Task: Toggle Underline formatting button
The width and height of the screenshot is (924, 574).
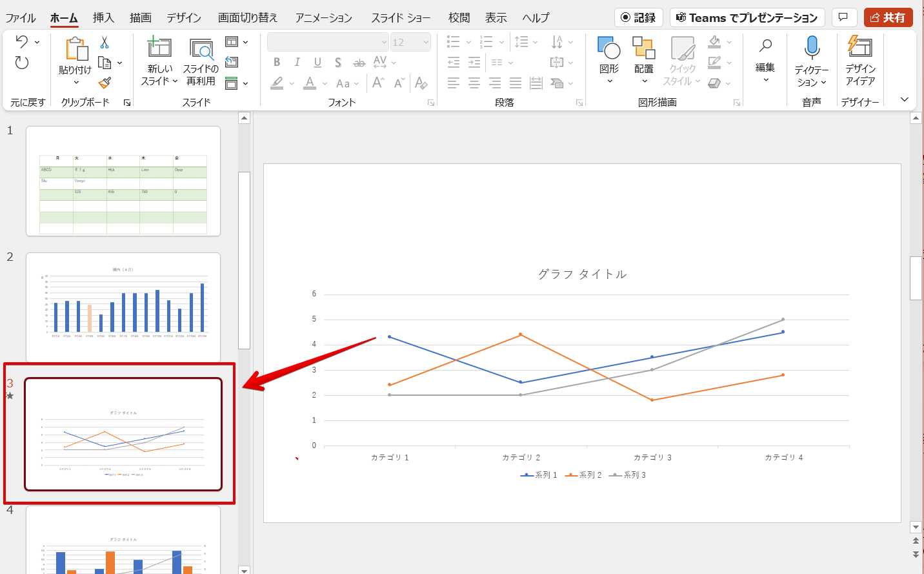Action: pos(317,62)
